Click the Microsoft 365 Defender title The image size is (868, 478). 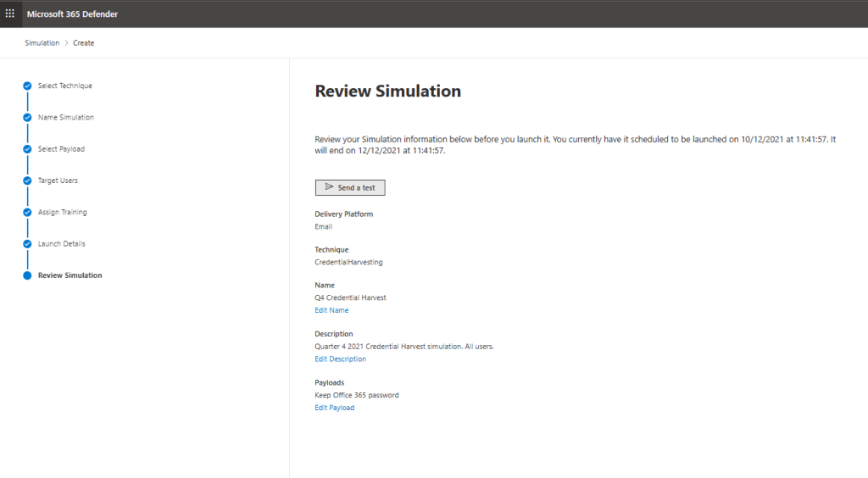(72, 14)
